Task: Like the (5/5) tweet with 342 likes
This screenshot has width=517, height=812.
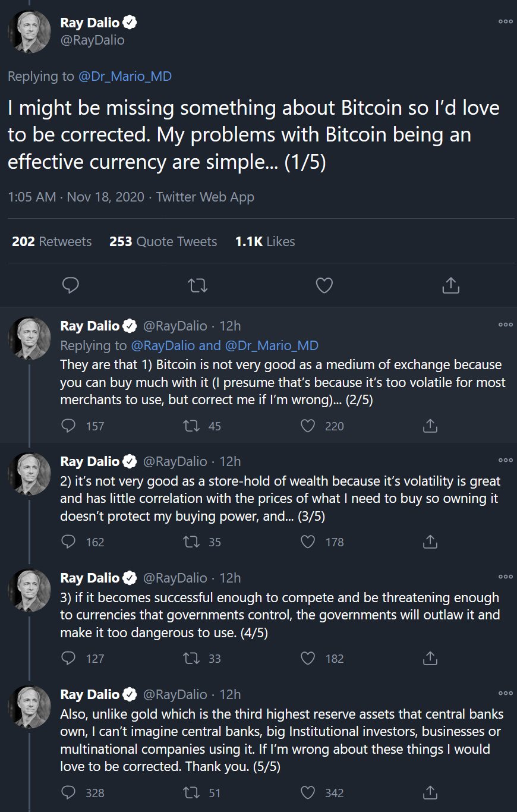Action: click(308, 793)
